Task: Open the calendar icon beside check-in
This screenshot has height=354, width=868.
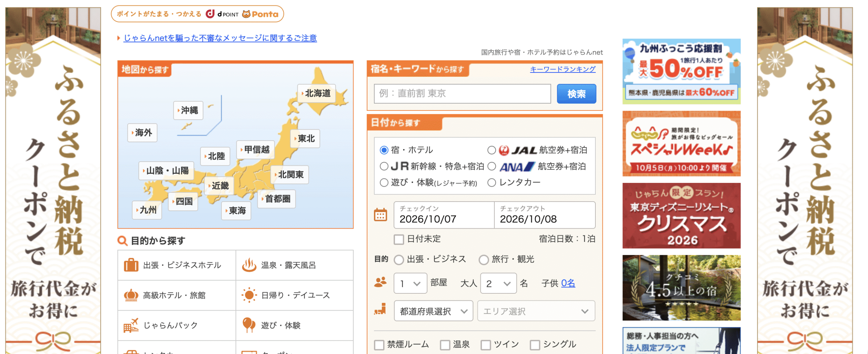Action: click(380, 215)
